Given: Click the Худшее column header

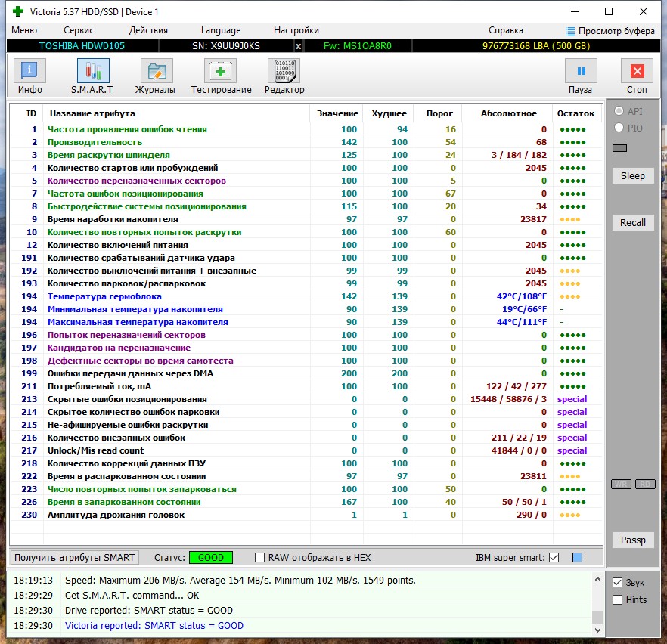Looking at the screenshot, I should tap(389, 113).
